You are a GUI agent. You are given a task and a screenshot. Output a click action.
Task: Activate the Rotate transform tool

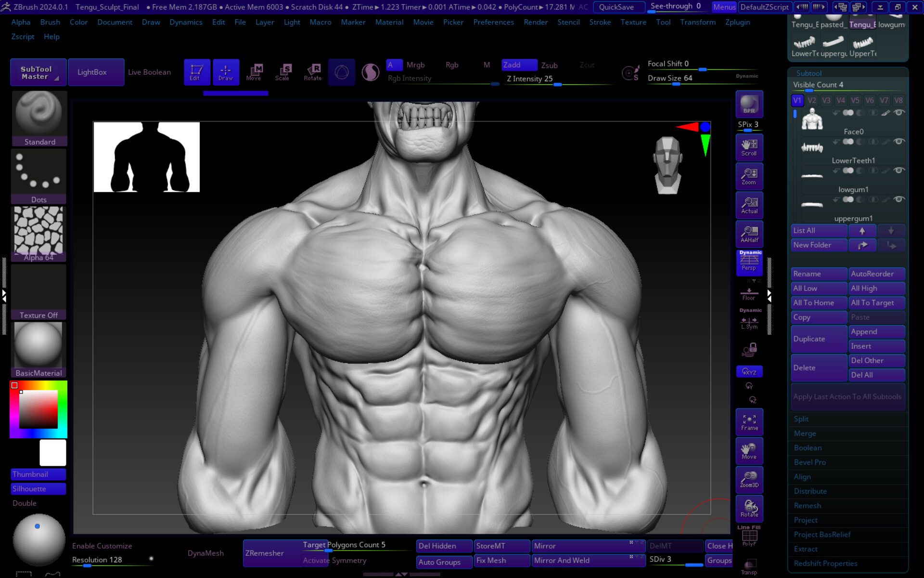[x=312, y=72]
